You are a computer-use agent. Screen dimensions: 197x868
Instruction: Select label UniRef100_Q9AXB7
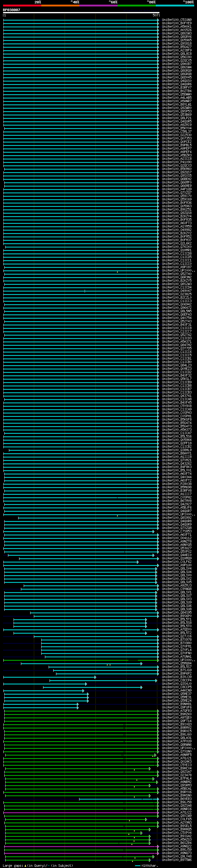pos(177,64)
